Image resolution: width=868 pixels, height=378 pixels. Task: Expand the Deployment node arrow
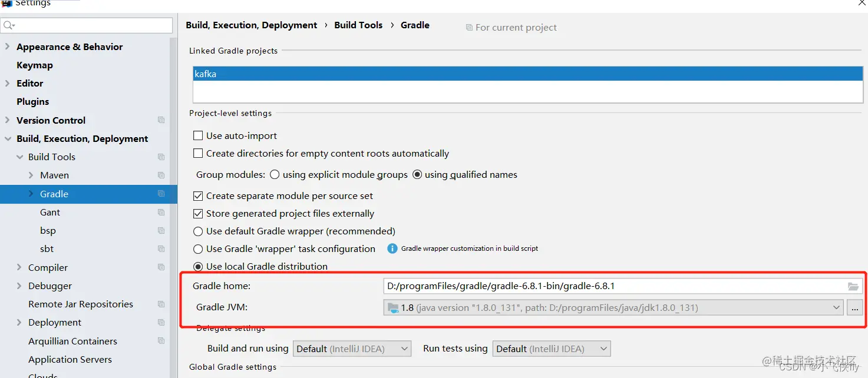coord(19,323)
